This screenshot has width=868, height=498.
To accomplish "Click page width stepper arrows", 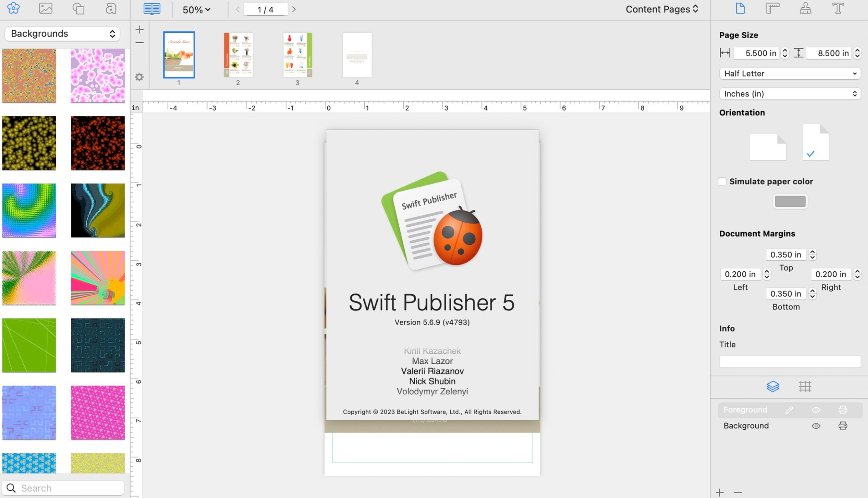I will click(785, 53).
